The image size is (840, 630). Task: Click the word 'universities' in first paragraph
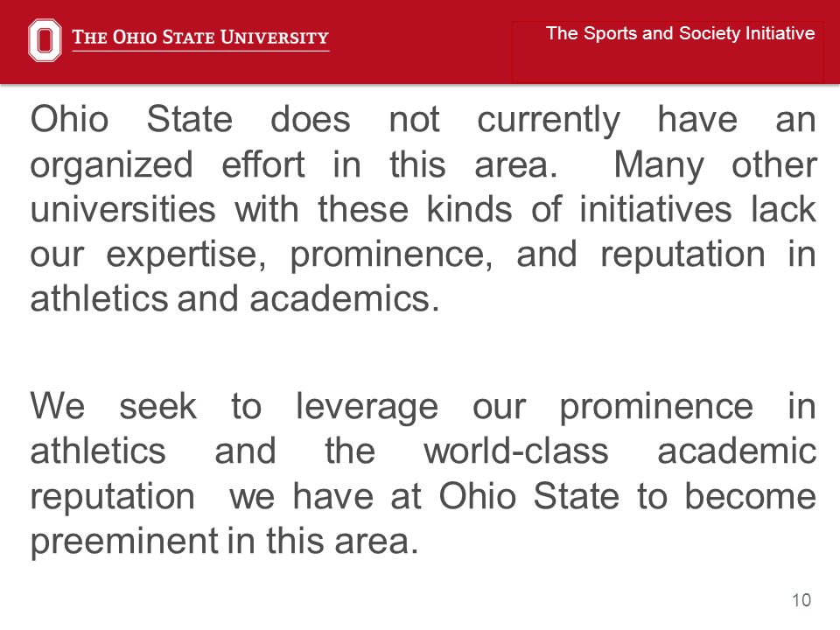tap(123, 209)
